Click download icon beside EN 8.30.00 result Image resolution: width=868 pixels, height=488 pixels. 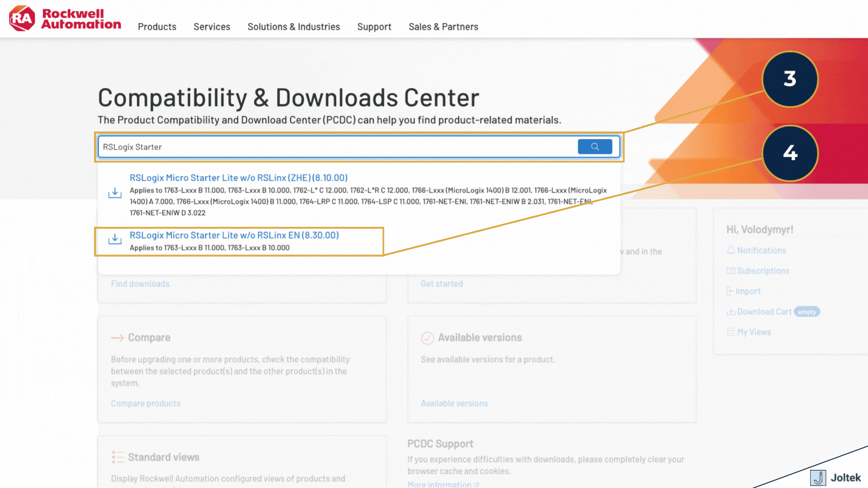tap(115, 239)
